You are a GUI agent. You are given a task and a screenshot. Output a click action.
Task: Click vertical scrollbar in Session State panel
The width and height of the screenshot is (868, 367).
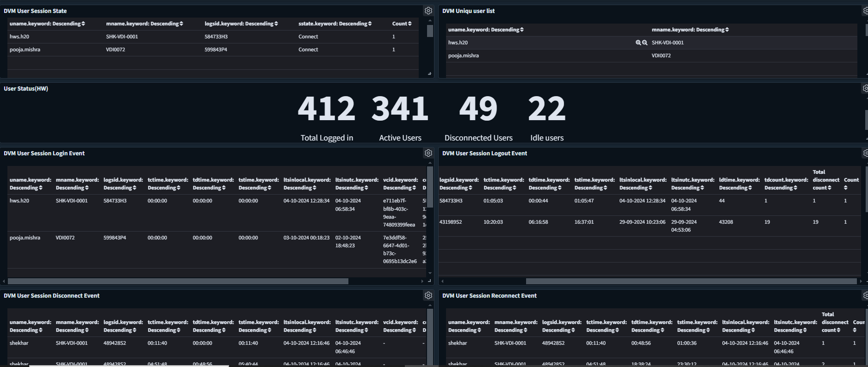tap(430, 31)
